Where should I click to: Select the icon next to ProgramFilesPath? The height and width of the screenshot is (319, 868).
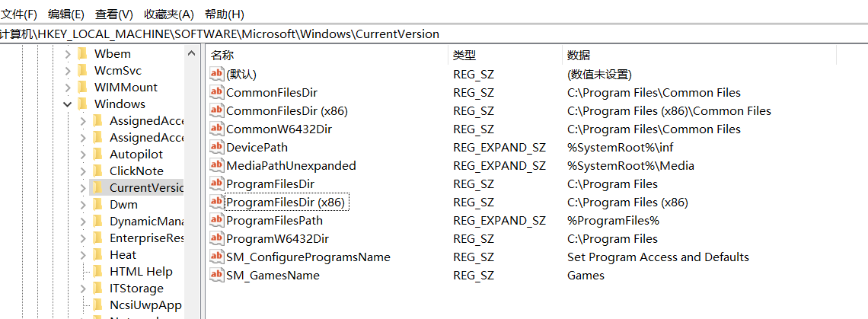tap(217, 221)
